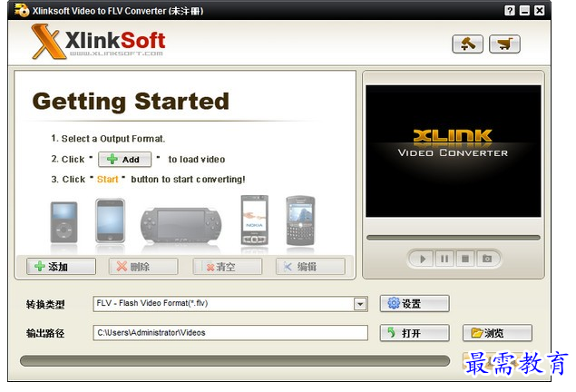Minimize the converter window
Image resolution: width=576 pixels, height=392 pixels.
[x=524, y=11]
